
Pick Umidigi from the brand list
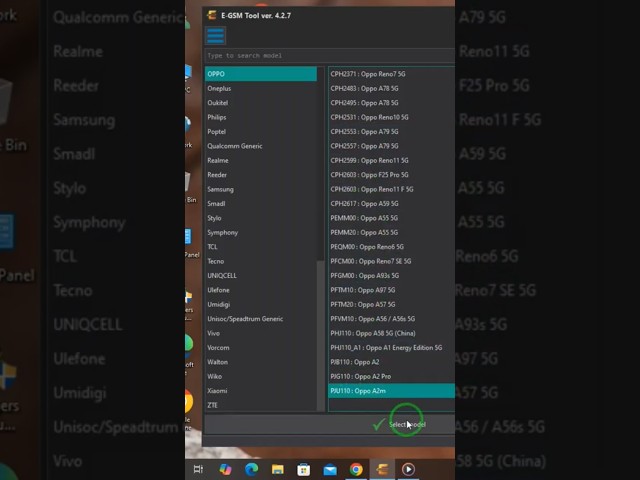pyautogui.click(x=261, y=304)
